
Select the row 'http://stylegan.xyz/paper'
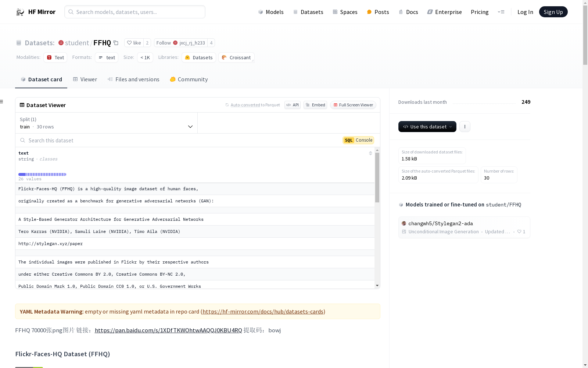tap(195, 244)
